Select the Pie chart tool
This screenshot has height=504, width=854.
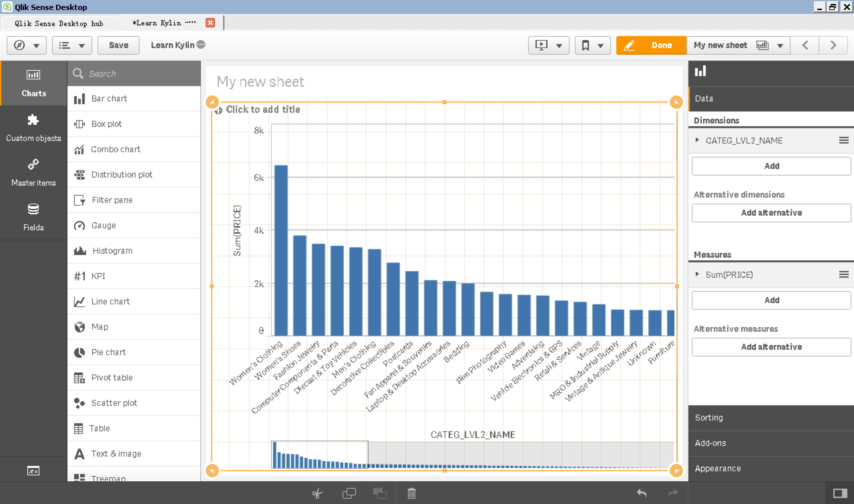(x=109, y=351)
